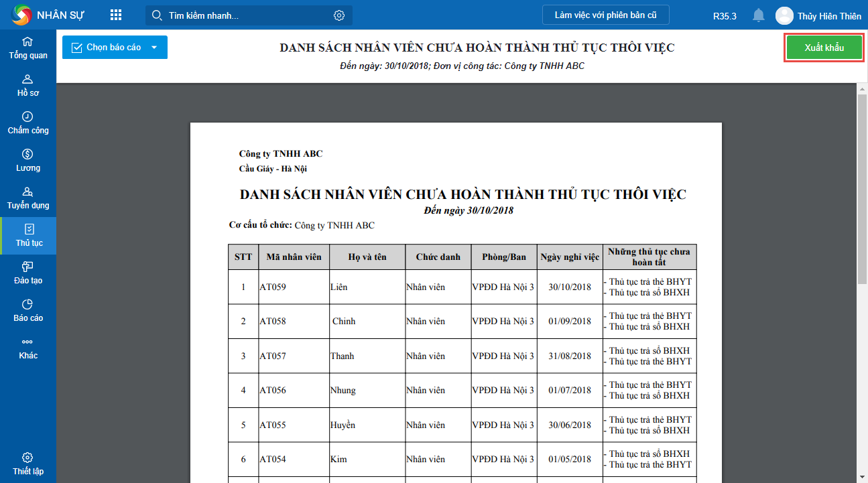Open the Lương salary module
The image size is (868, 483).
28,161
